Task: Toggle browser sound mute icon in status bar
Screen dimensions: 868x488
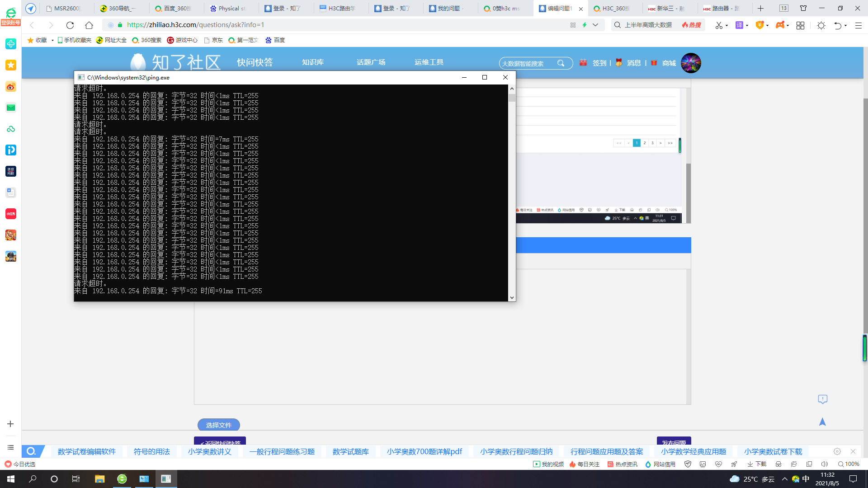Action: pyautogui.click(x=824, y=464)
